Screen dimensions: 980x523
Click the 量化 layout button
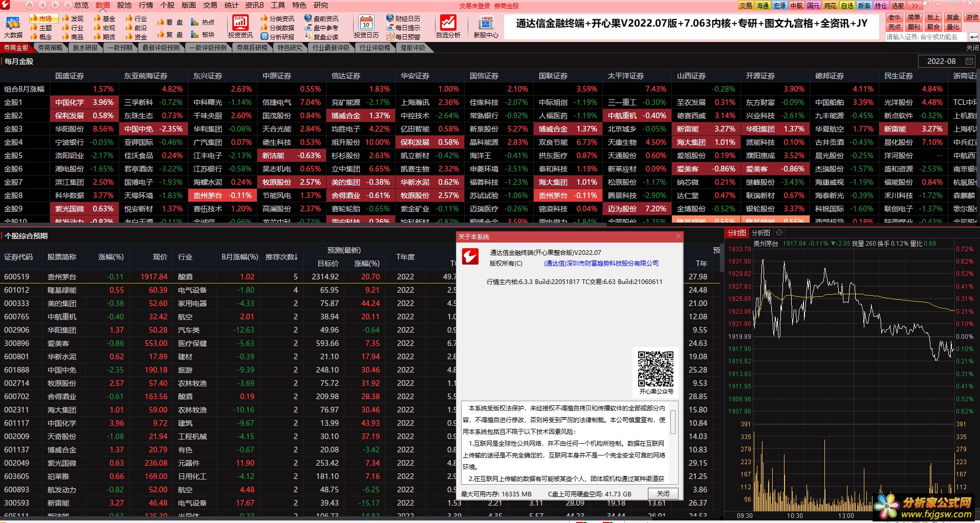tap(953, 27)
